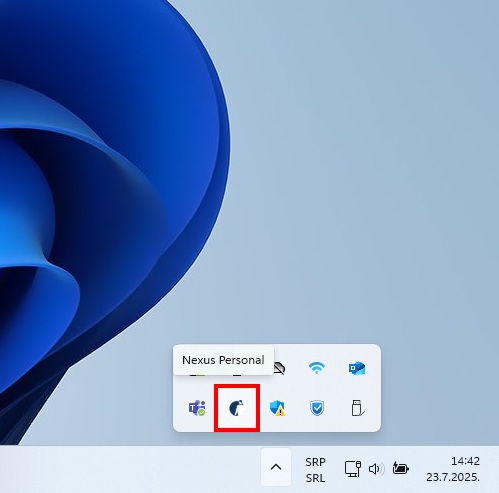The width and height of the screenshot is (499, 493).
Task: Click the blue shield checkmark icon
Action: pos(317,408)
